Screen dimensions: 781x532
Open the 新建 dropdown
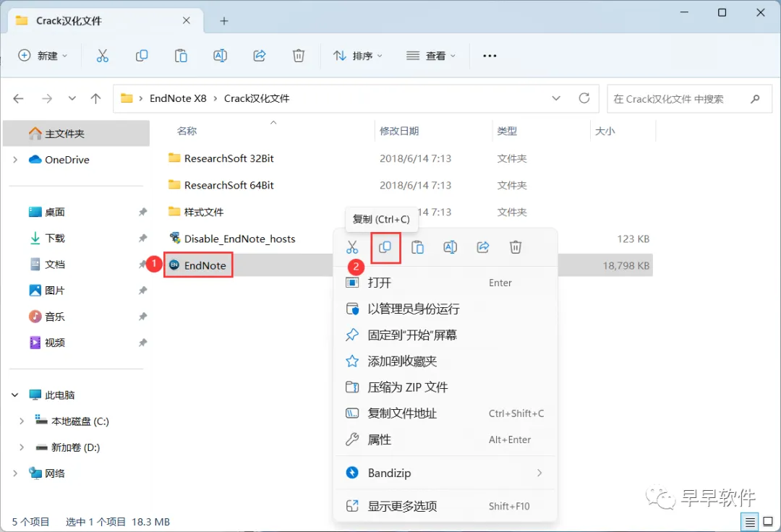click(43, 56)
